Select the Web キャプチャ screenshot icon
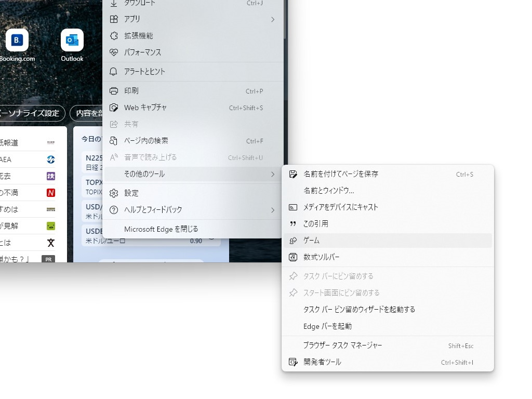The height and width of the screenshot is (399, 532). (113, 108)
